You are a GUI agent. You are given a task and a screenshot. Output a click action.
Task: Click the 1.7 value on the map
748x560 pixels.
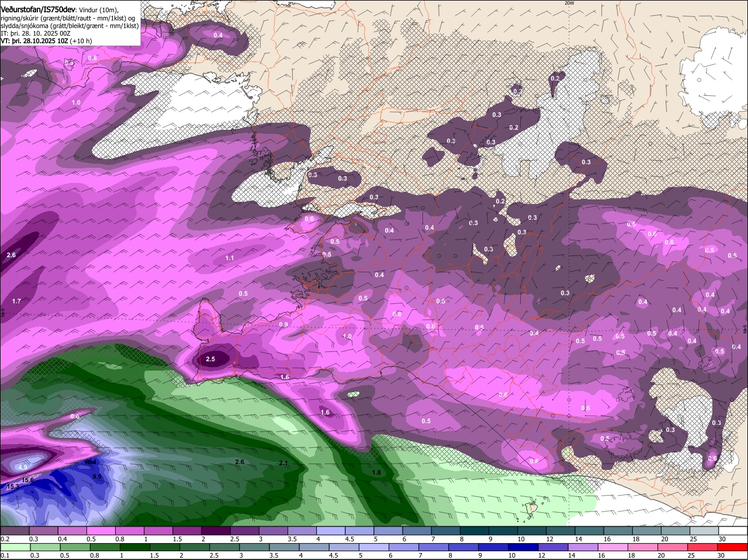[x=16, y=301]
